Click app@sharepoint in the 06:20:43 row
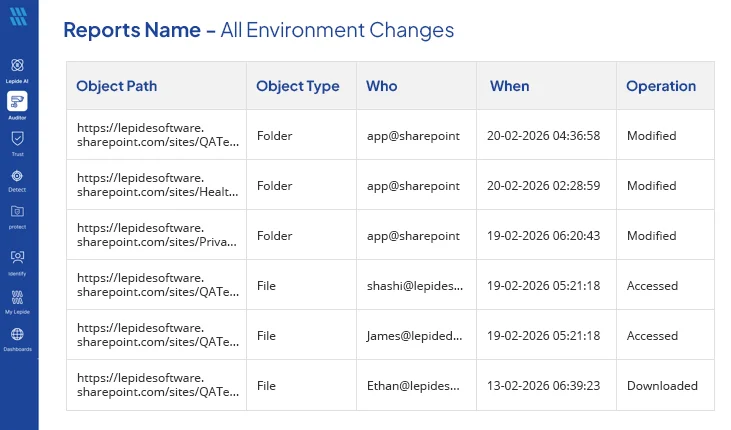Screen dimensions: 731x430 click(413, 236)
